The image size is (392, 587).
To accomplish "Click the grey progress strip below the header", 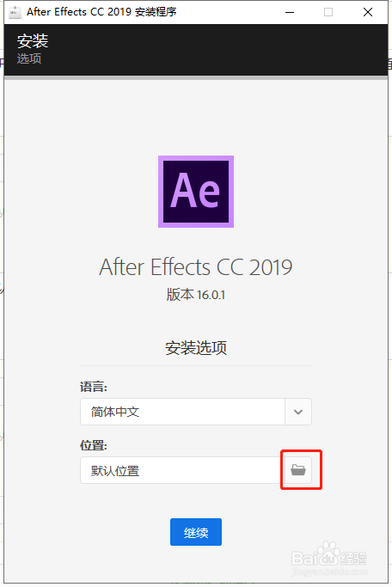I will (196, 78).
